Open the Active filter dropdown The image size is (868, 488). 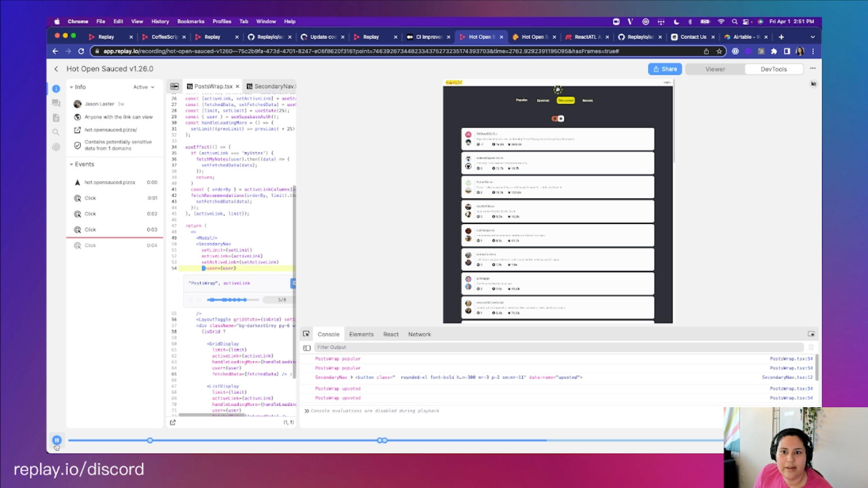(x=144, y=87)
